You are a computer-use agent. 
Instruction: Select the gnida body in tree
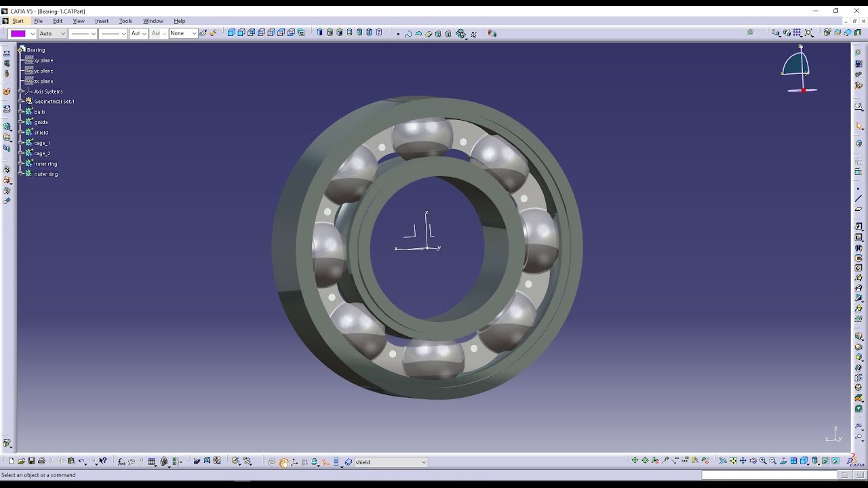(41, 122)
